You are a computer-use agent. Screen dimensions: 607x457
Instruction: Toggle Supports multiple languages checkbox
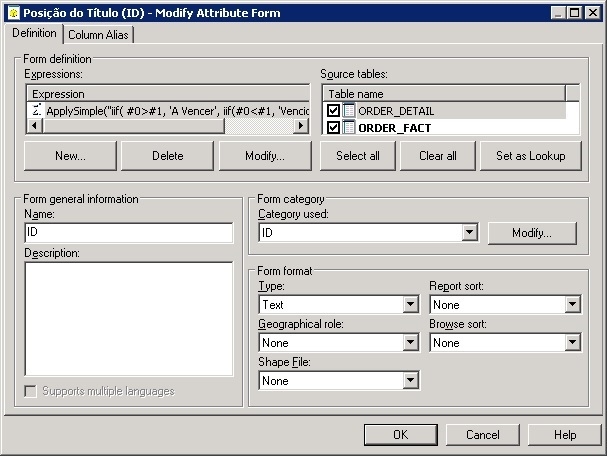point(30,391)
